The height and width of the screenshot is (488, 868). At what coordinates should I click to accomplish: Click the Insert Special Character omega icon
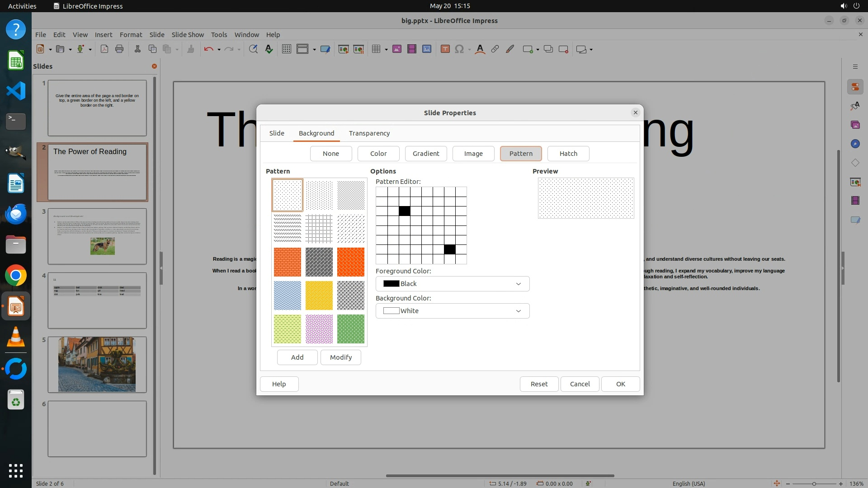click(459, 49)
